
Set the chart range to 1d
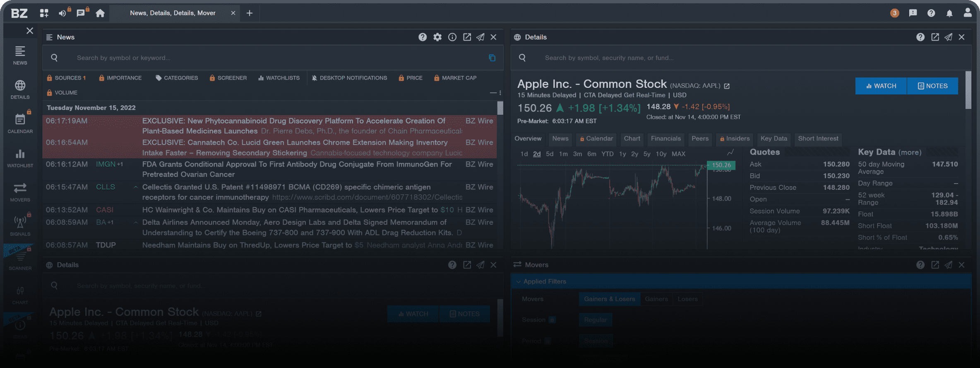coord(524,154)
